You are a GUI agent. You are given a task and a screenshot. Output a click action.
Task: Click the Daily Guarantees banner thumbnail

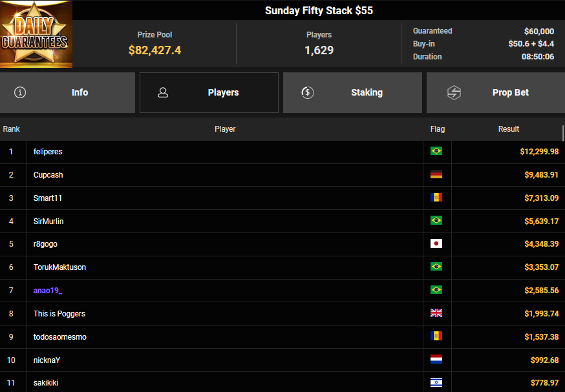click(36, 34)
